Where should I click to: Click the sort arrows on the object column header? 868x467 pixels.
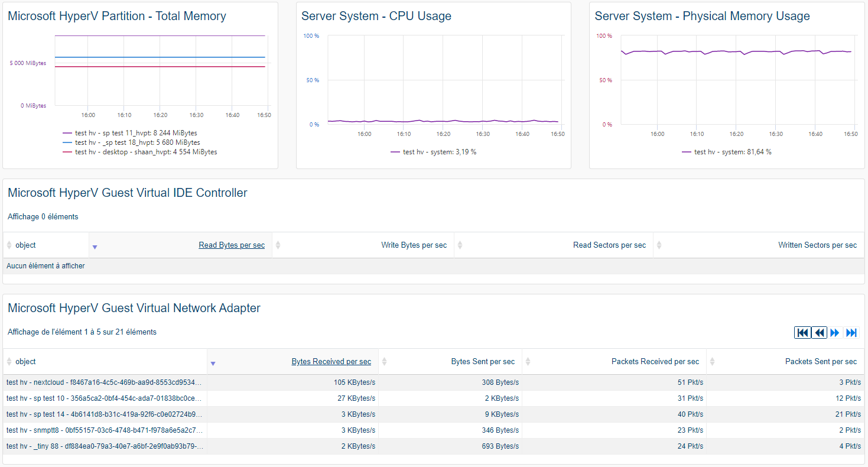[8, 361]
